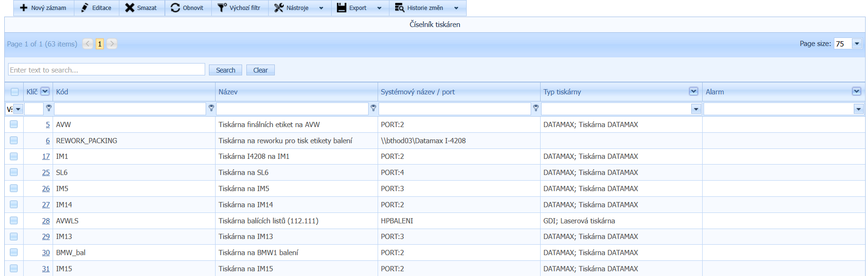Open the Page size dropdown
The image size is (868, 276).
click(x=857, y=44)
